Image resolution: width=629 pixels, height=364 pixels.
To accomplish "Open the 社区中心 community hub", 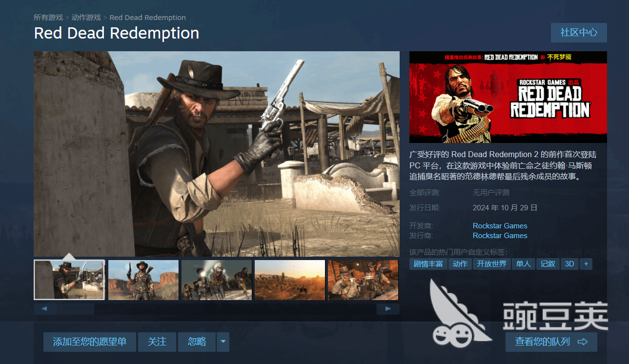I will coord(579,33).
